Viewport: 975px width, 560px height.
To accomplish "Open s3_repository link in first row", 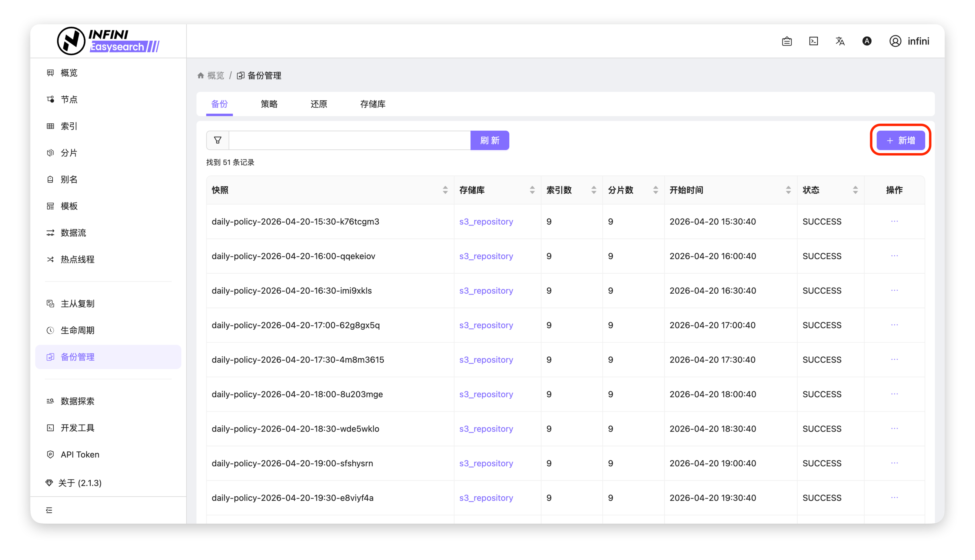I will click(486, 222).
